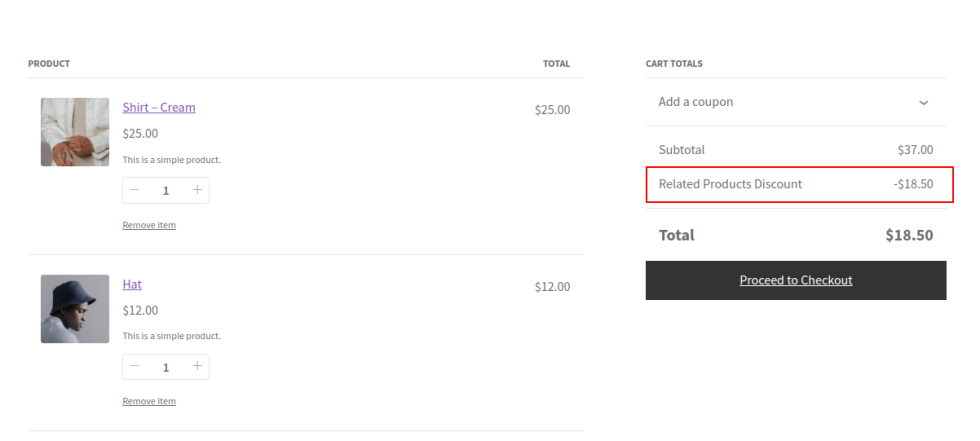Click the Shirt – Cream product thumbnail
Image resolution: width=980 pixels, height=441 pixels.
75,132
